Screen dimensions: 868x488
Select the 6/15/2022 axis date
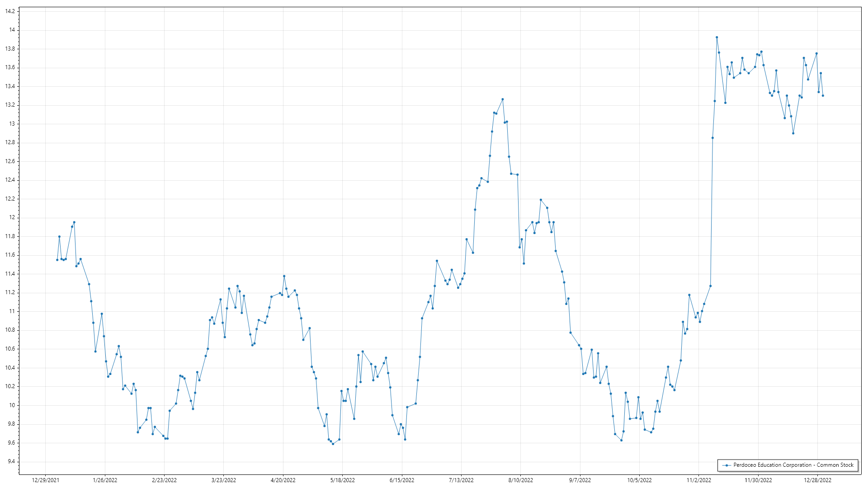point(402,480)
